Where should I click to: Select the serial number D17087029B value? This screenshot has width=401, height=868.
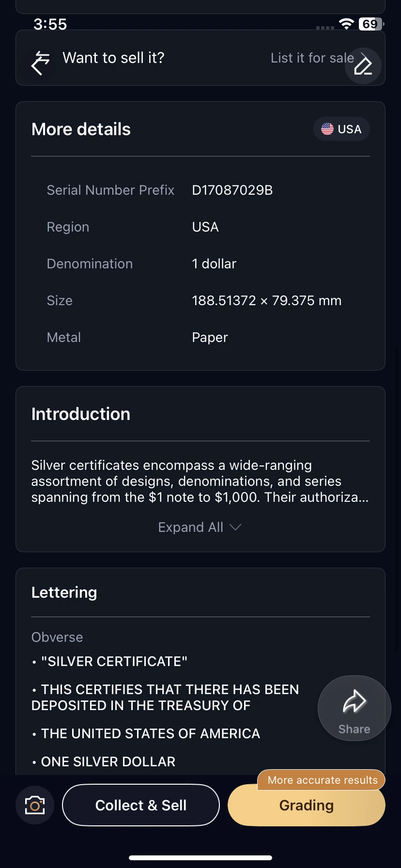pyautogui.click(x=232, y=190)
